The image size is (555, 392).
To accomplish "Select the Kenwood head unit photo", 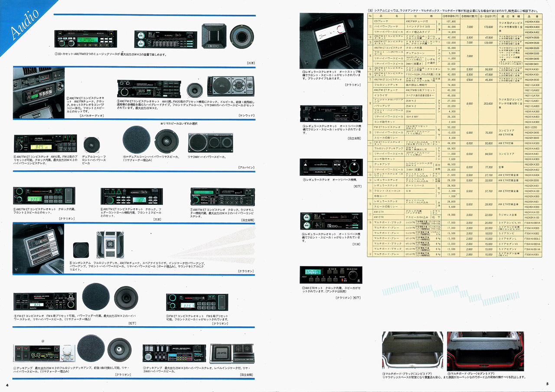I will tap(148, 90).
